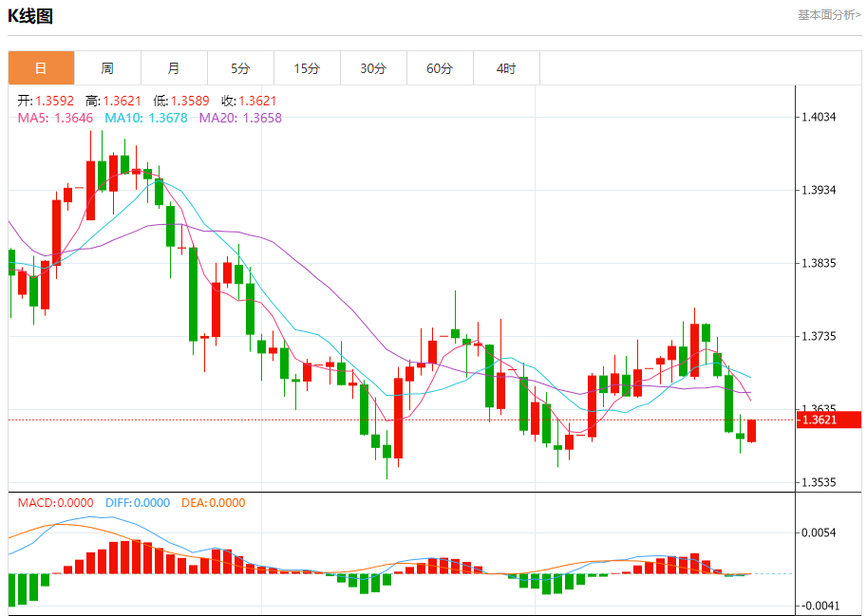Screen dimensions: 867x616
Task: Click the MA10: 1.3678 indicator label
Action: (146, 118)
